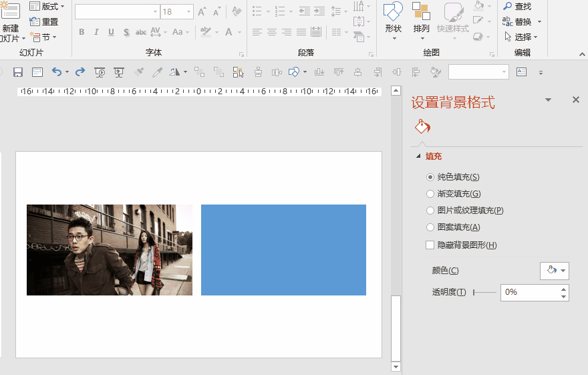Select the Gradient fill (渐变填充) option
The height and width of the screenshot is (375, 588).
[x=430, y=194]
